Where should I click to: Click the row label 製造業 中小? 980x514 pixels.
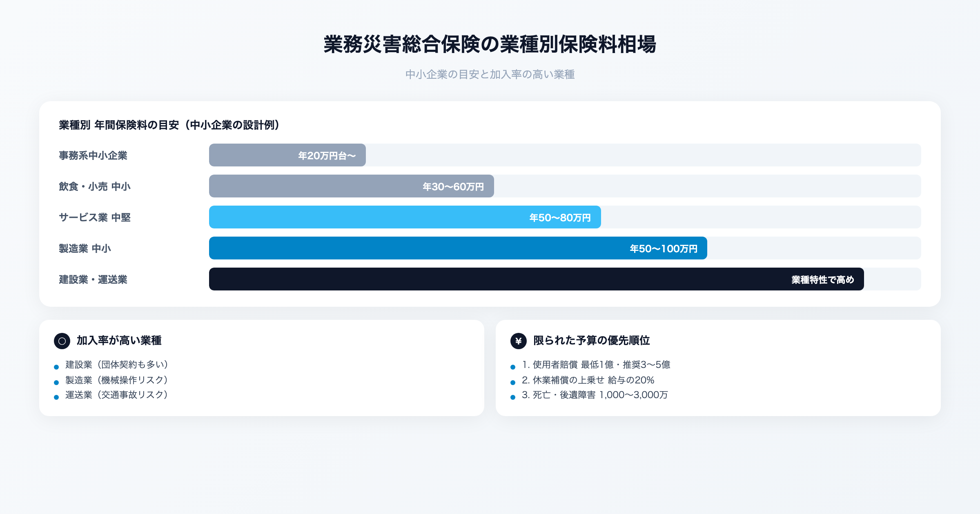[85, 248]
